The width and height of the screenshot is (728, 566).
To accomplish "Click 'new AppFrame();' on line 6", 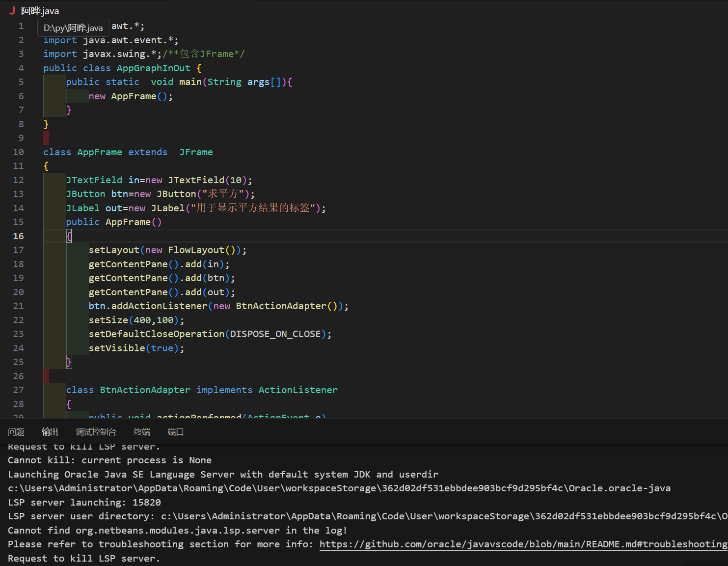I will pyautogui.click(x=131, y=96).
